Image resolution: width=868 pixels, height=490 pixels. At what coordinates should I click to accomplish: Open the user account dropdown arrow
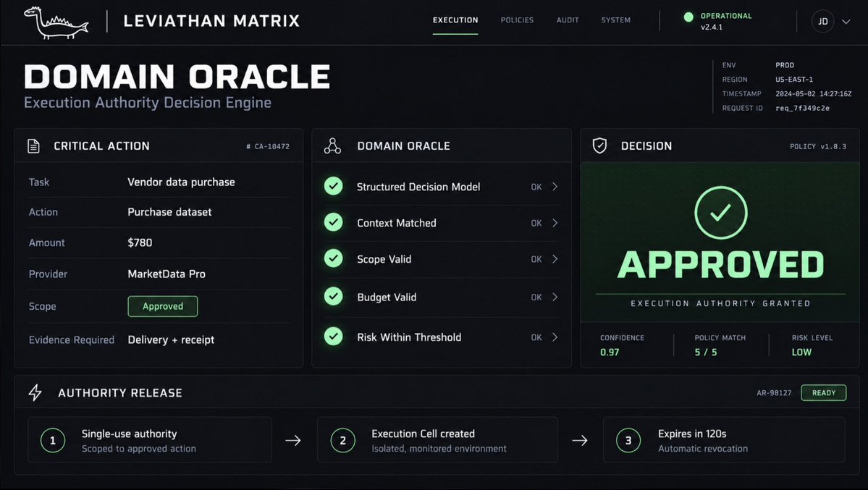846,22
